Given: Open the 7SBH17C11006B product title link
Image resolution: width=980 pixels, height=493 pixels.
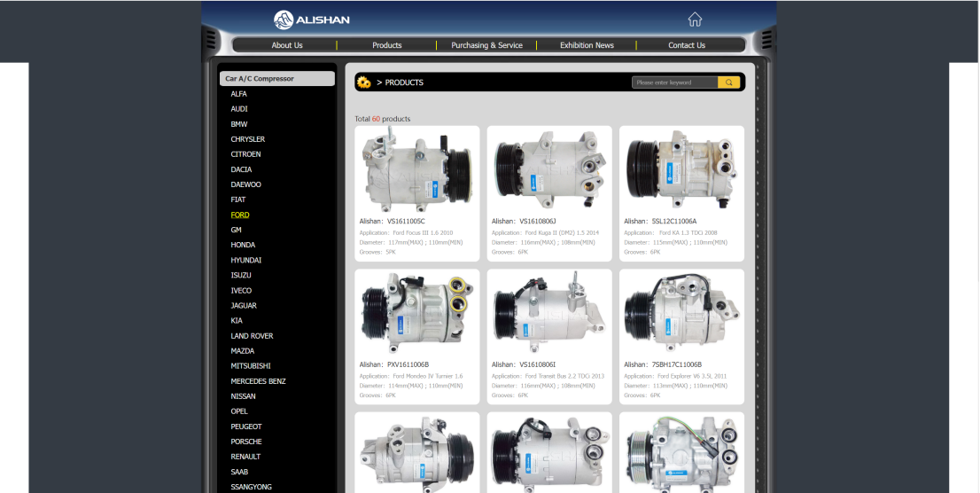Looking at the screenshot, I should click(x=677, y=364).
